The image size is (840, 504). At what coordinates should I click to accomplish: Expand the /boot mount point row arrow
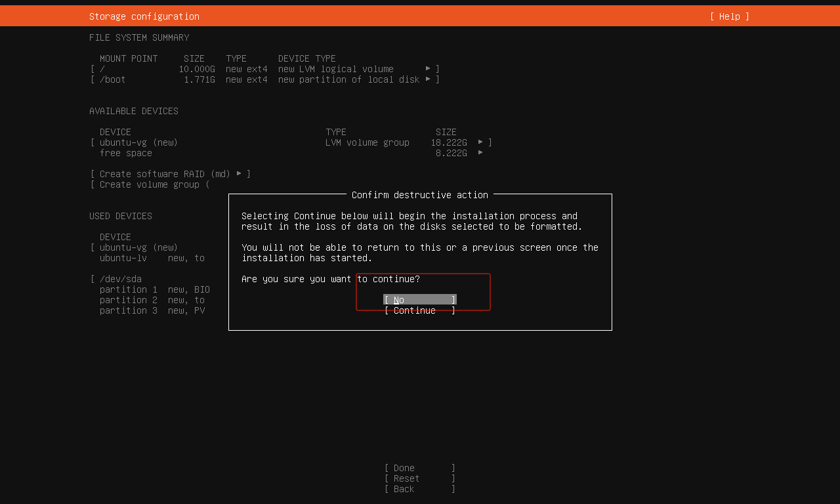428,79
